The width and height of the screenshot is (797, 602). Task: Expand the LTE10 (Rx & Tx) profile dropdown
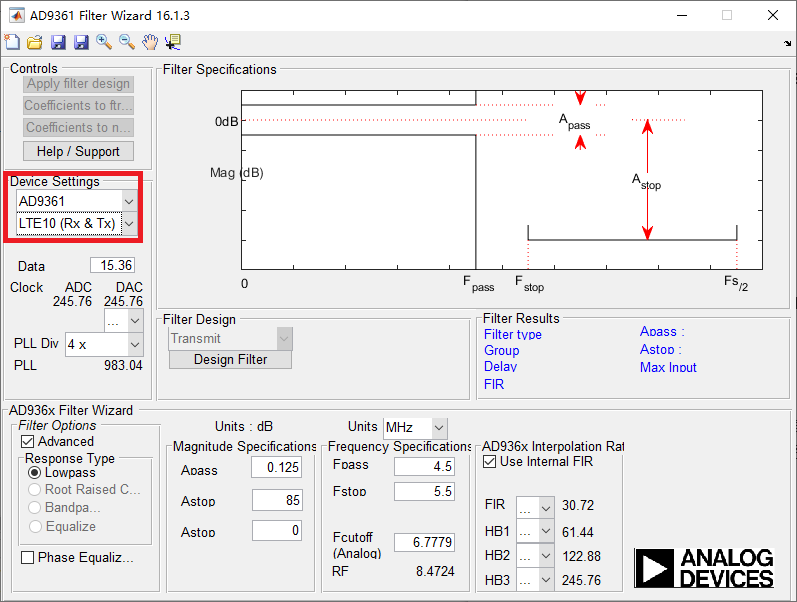128,224
